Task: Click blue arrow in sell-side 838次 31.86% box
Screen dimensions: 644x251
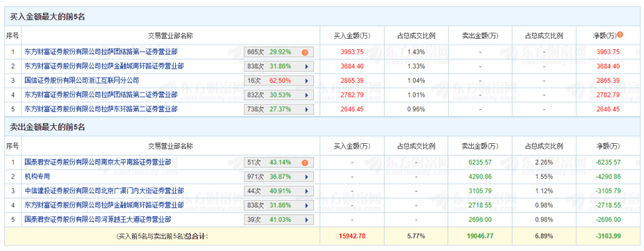Action: click(x=306, y=205)
